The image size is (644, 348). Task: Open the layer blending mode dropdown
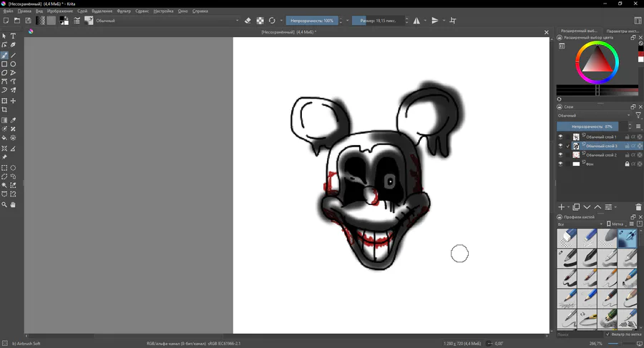(x=593, y=116)
